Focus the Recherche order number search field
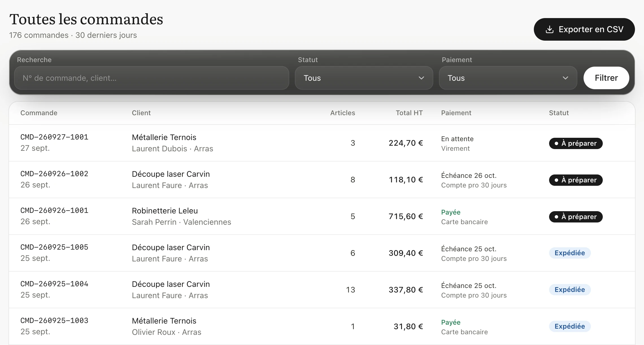 click(152, 78)
